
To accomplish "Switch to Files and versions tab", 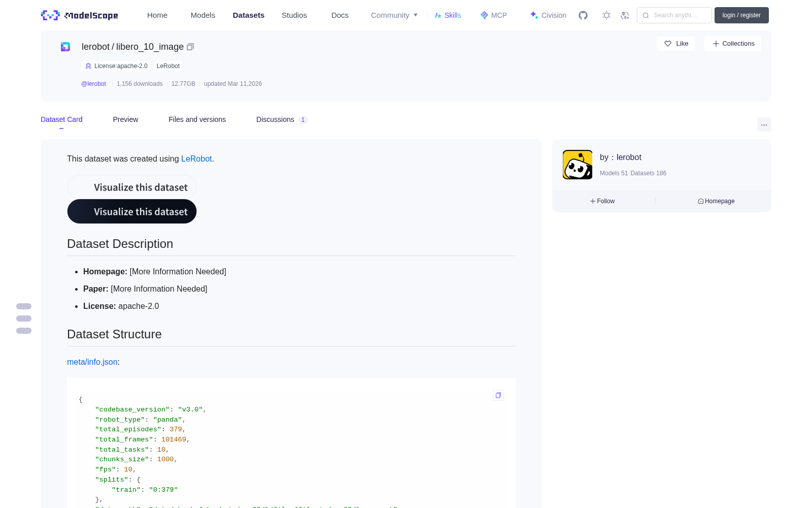I will click(197, 119).
